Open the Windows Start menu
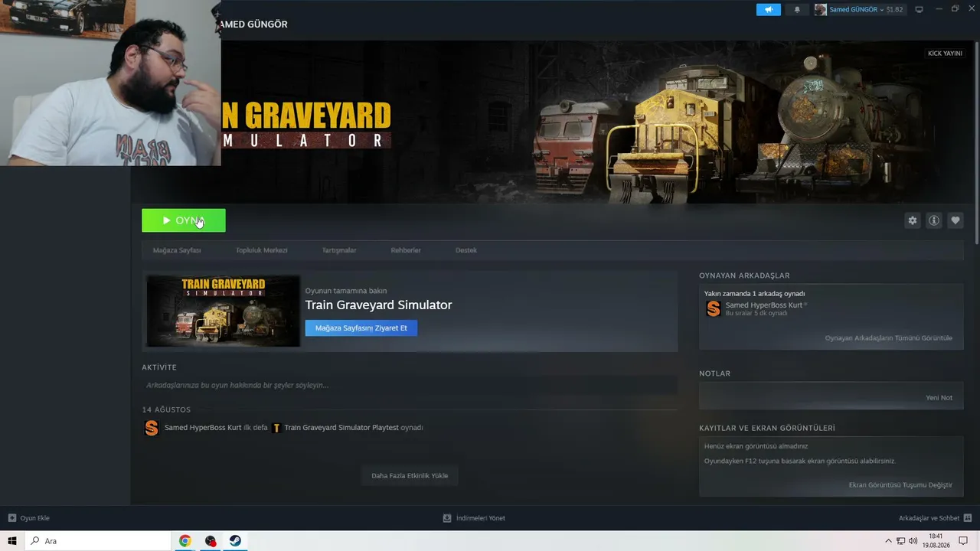Viewport: 980px width, 551px height. pyautogui.click(x=12, y=541)
